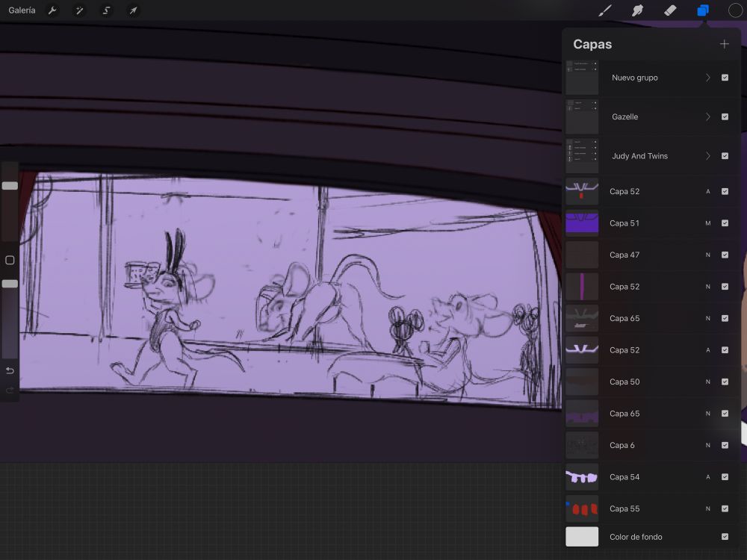Toggle visibility of Nuevo grupo
747x560 pixels.
coord(725,78)
